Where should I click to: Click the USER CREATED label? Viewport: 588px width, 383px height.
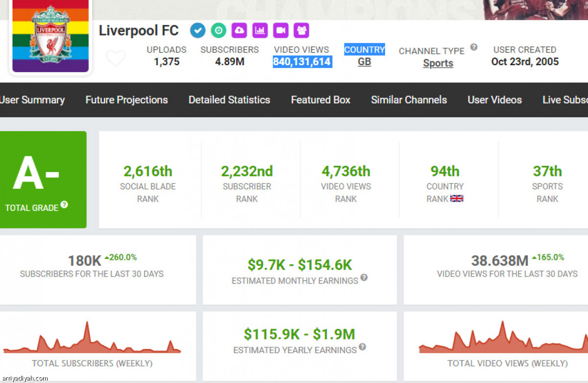[525, 50]
